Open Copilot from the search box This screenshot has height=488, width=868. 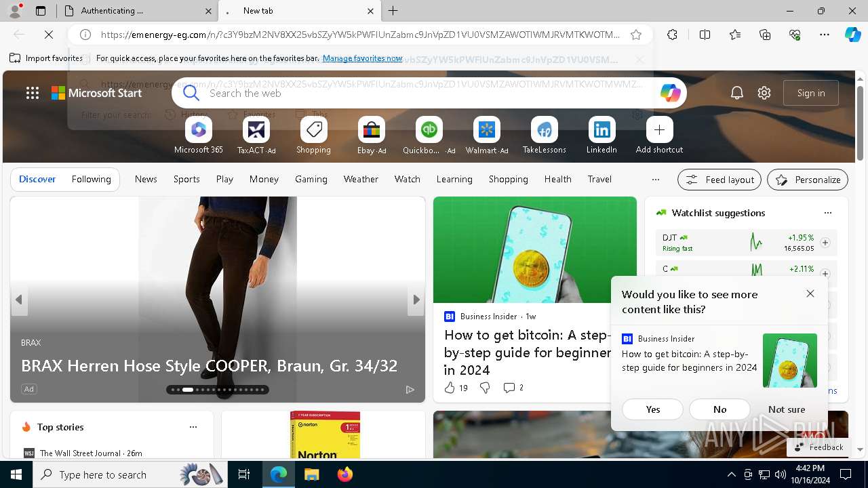click(x=670, y=93)
